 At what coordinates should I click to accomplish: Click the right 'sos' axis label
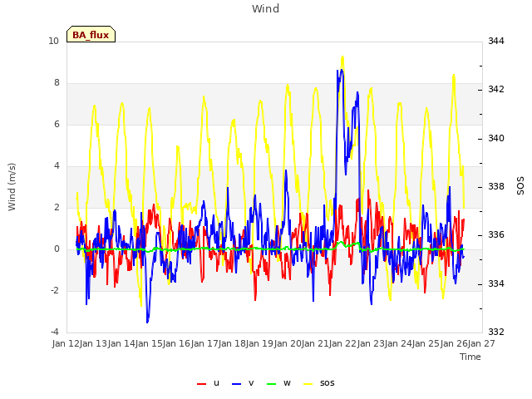coord(520,186)
